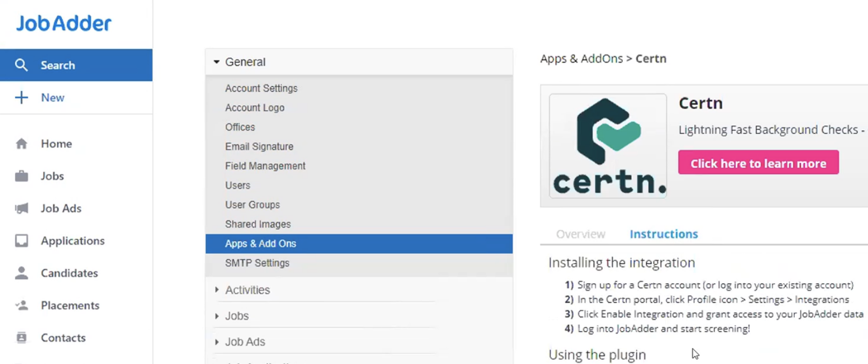Click the Click here to learn more button
Viewport: 868px width, 364px height.
(758, 163)
